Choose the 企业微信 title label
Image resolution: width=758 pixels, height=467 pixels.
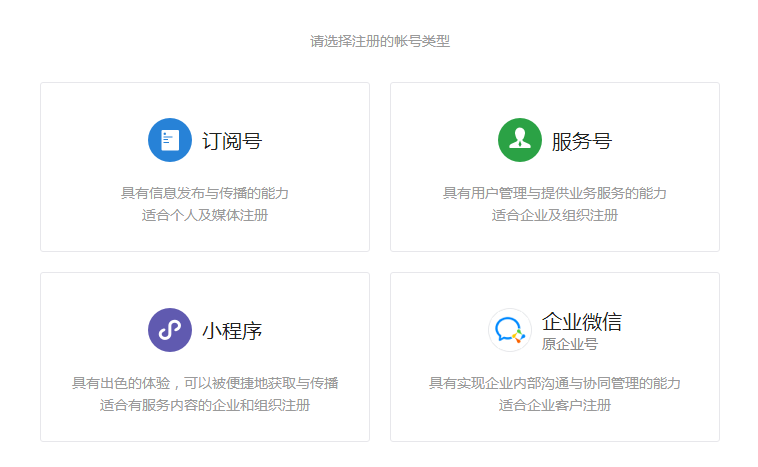point(581,322)
